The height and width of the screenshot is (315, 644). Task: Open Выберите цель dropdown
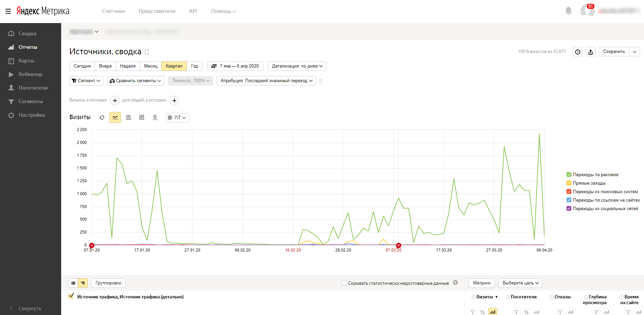[520, 283]
